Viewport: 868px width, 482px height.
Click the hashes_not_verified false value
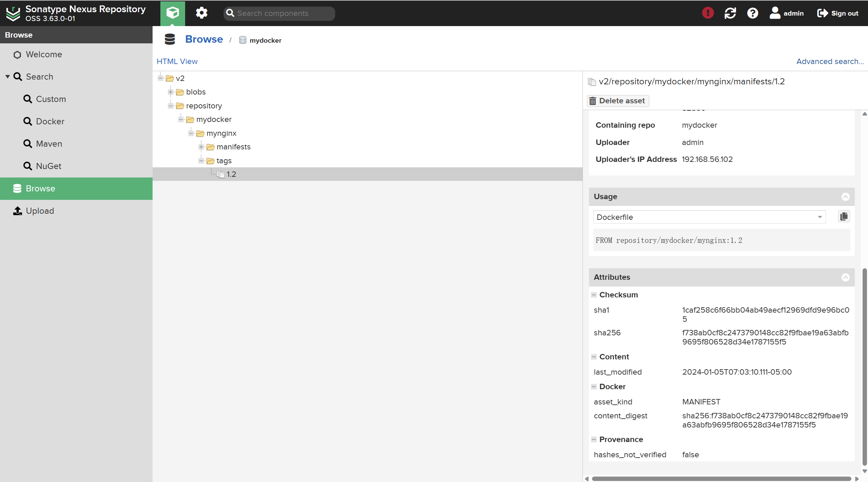point(690,455)
